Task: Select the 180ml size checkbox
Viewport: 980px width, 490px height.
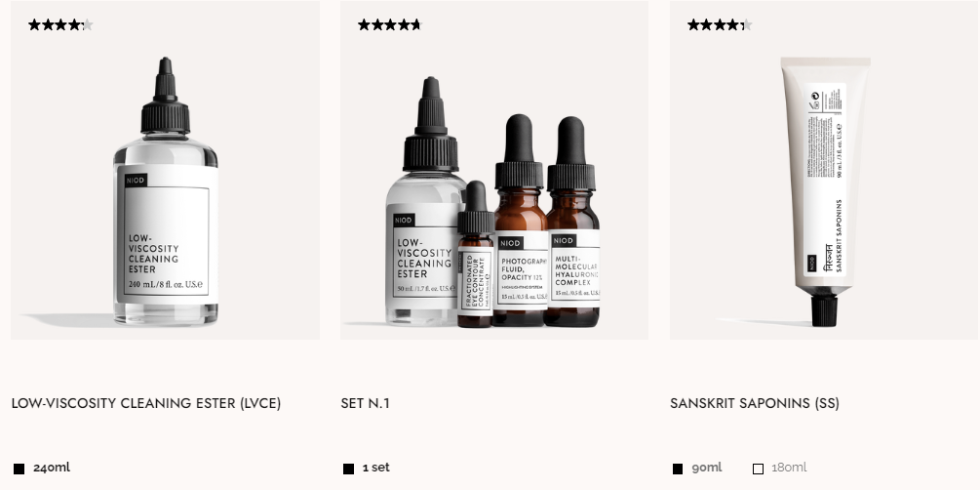Action: tap(758, 469)
